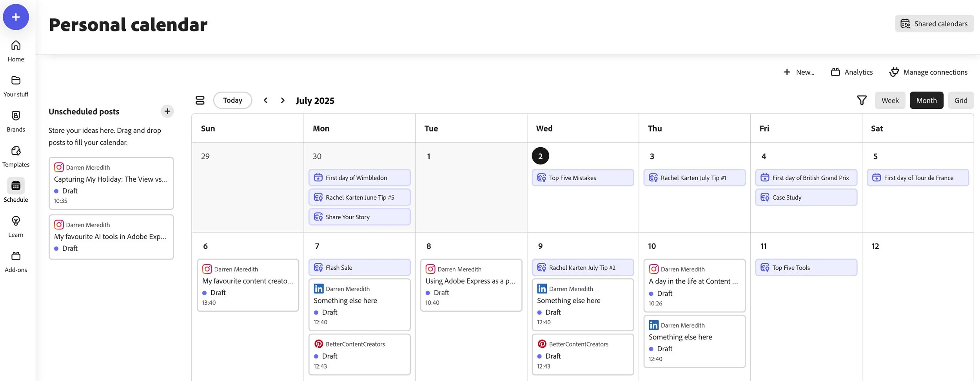Toggle the unscheduled posts panel icon

point(200,101)
